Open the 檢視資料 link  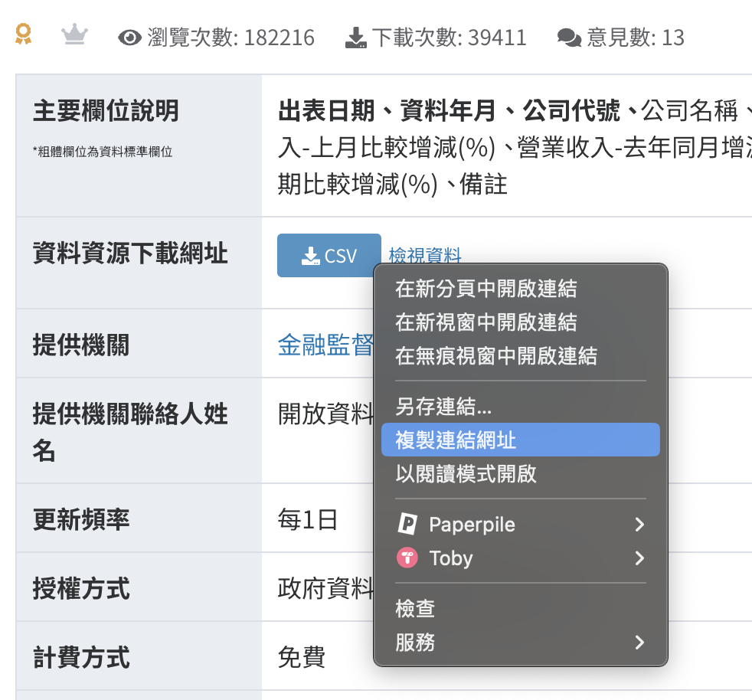425,255
